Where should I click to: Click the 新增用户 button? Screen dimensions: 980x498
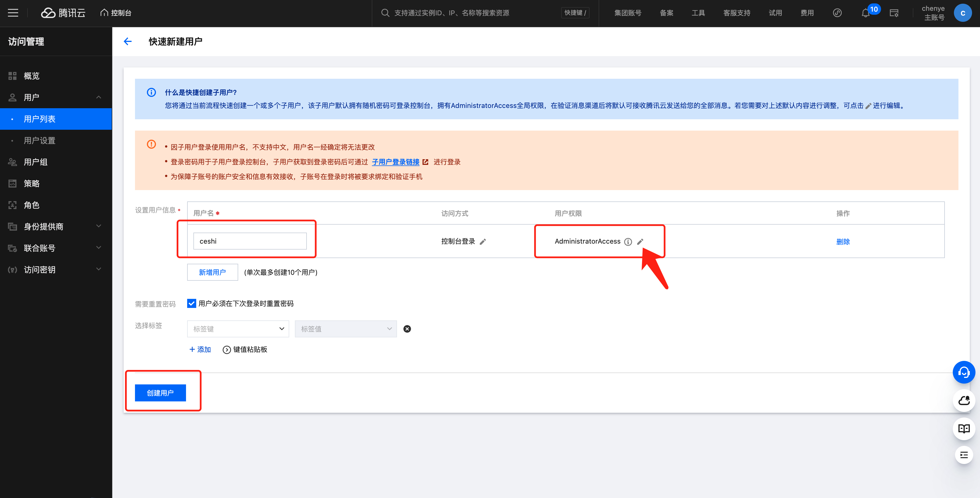coord(212,272)
